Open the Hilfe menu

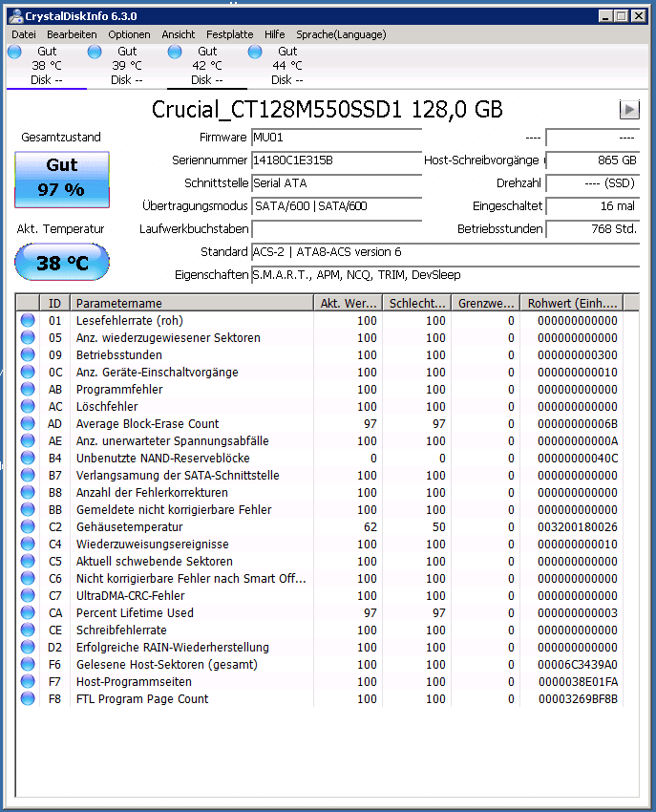click(274, 34)
